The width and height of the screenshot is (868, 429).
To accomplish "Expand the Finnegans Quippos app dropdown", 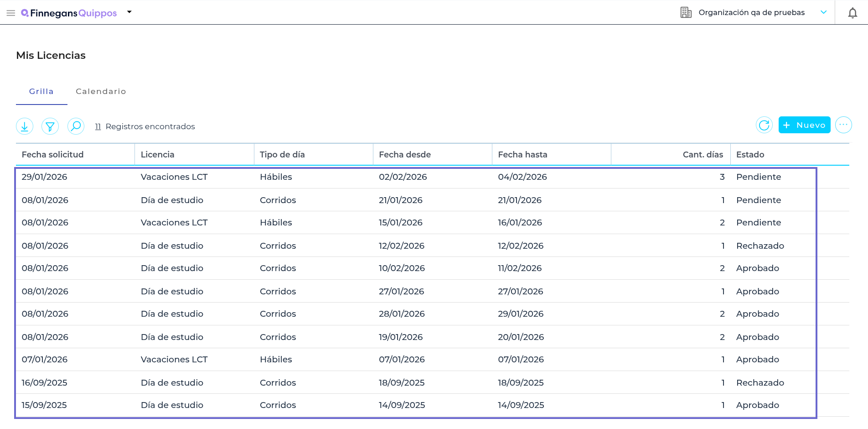I will point(129,12).
